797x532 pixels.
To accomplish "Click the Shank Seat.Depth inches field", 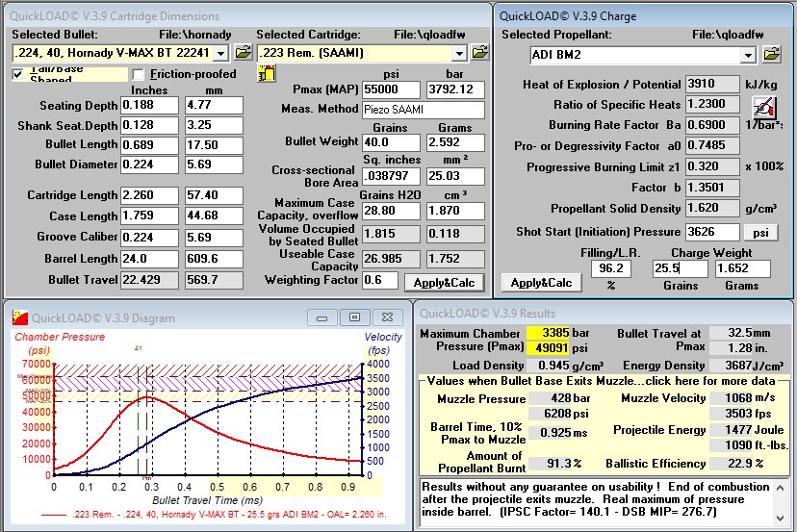I will (x=149, y=125).
